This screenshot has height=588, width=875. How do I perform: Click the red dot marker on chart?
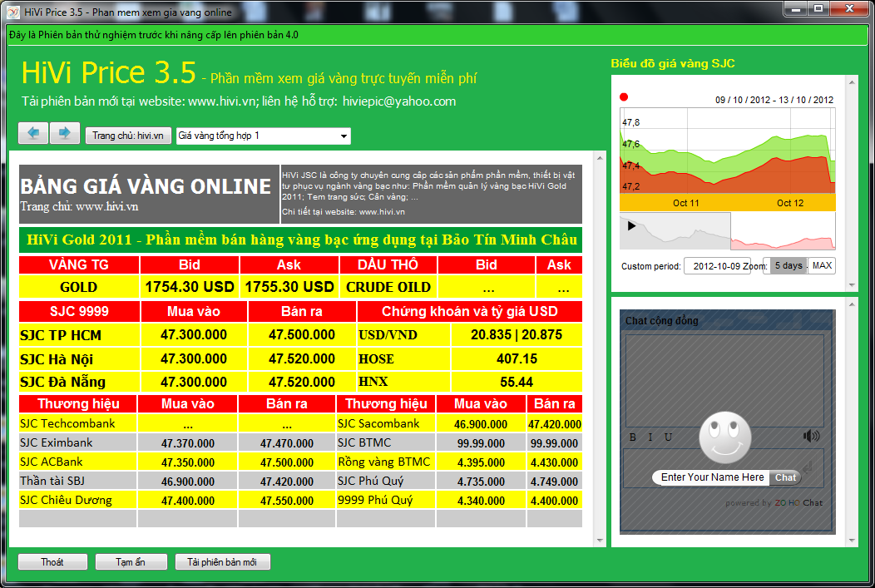pos(624,97)
